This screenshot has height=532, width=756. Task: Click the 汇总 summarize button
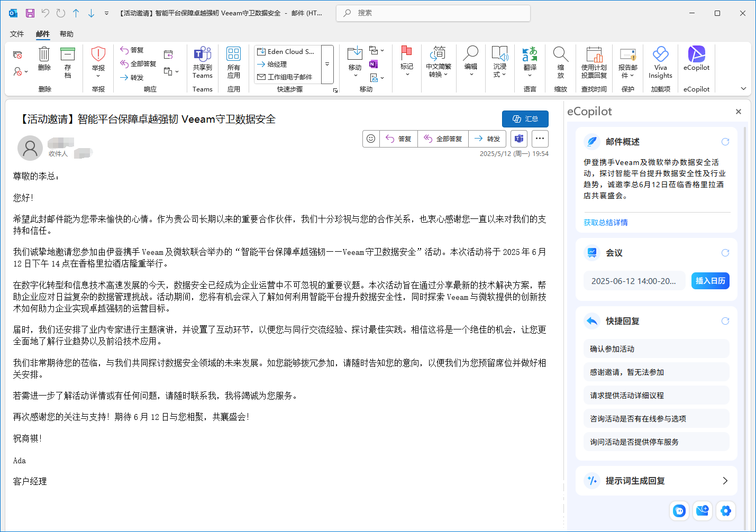(525, 118)
